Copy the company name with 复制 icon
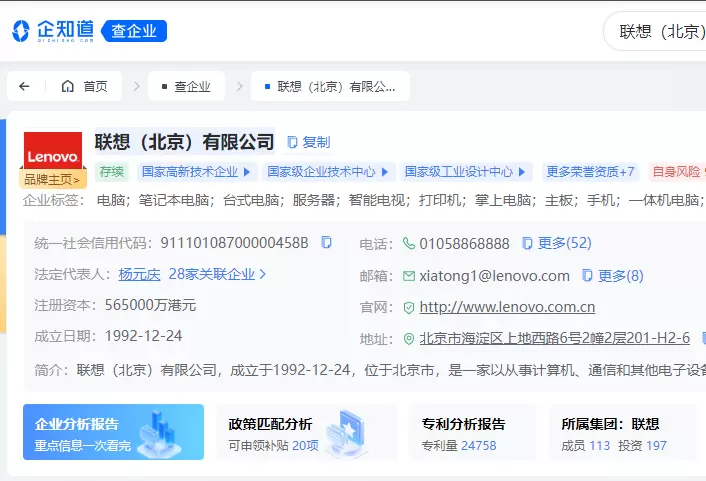 [x=308, y=142]
